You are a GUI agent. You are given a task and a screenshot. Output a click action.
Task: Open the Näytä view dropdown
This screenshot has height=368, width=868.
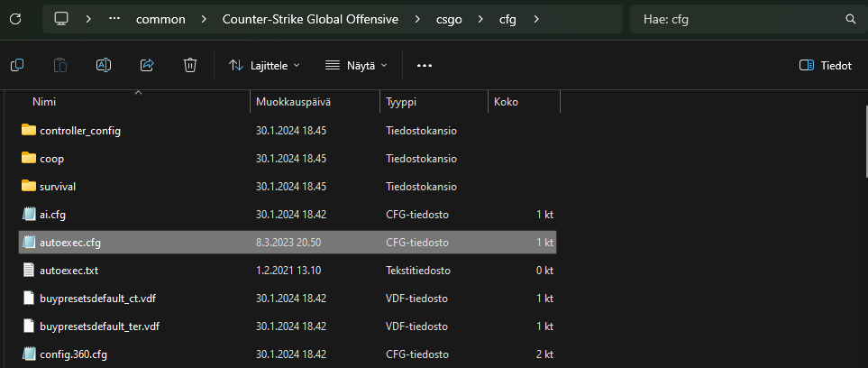click(355, 66)
